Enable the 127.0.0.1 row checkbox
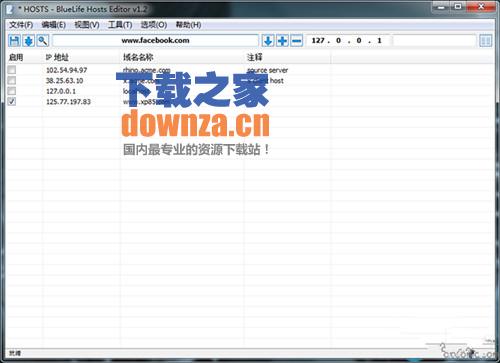 12,91
